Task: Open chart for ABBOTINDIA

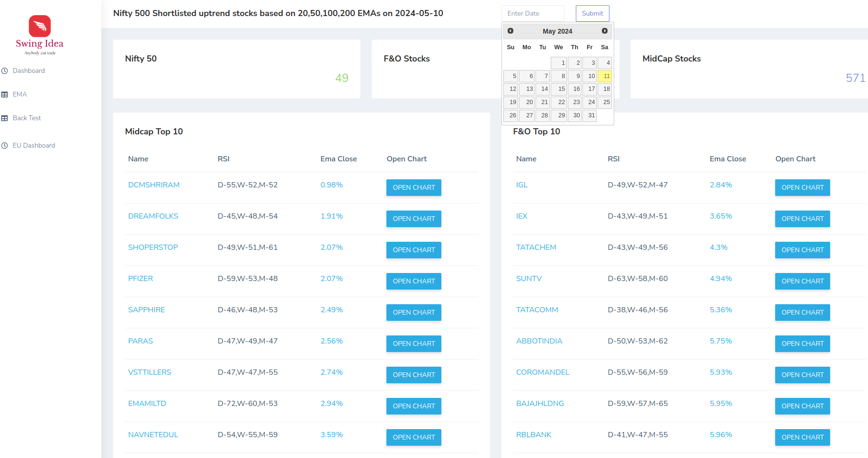Action: 803,343
